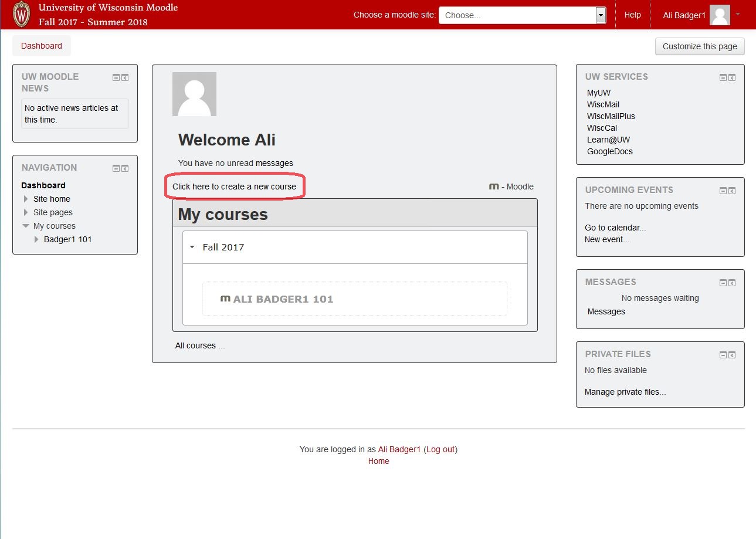Image resolution: width=756 pixels, height=539 pixels.
Task: Click the My courses heading
Action: tap(223, 214)
